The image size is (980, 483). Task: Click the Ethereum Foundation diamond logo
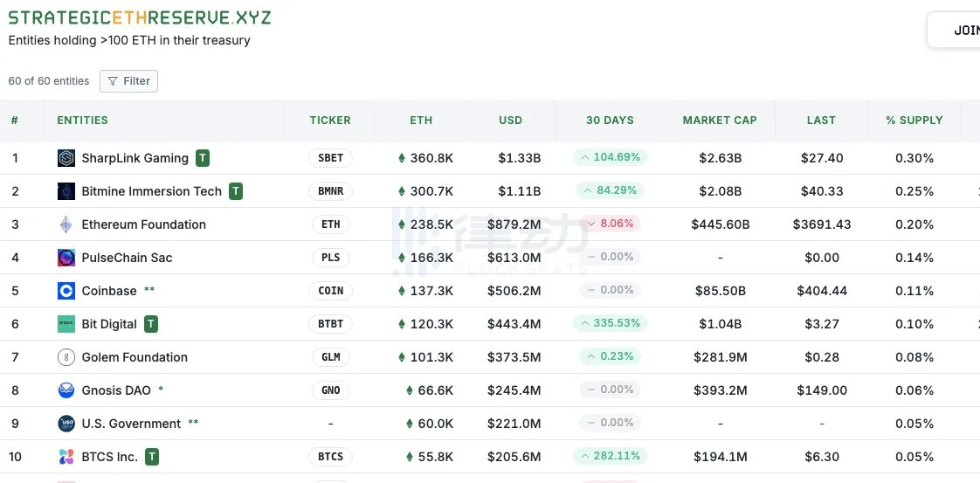click(66, 224)
